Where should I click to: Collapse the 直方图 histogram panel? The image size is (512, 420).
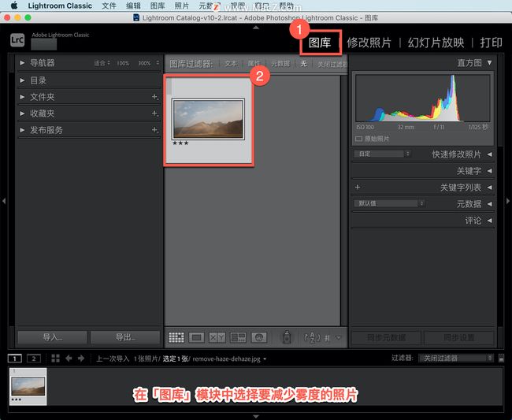tap(489, 62)
